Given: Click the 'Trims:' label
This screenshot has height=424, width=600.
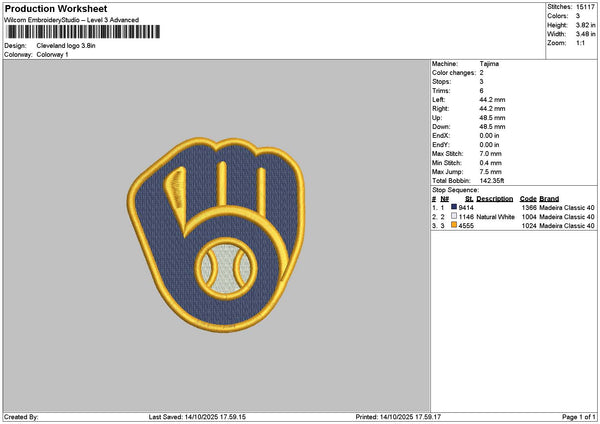Looking at the screenshot, I should [441, 91].
